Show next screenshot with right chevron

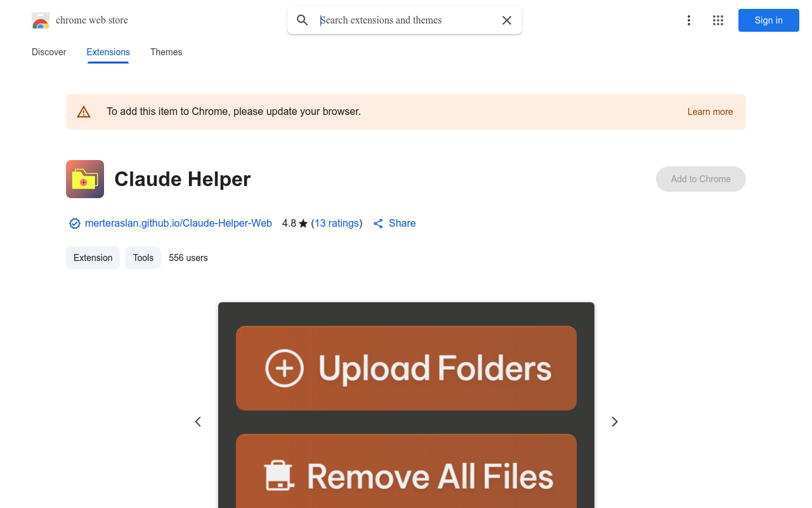(614, 422)
